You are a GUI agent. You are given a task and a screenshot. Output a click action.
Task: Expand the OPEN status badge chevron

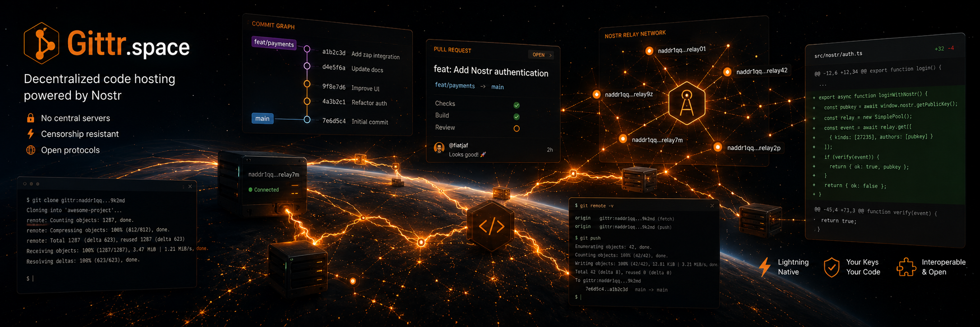click(550, 55)
